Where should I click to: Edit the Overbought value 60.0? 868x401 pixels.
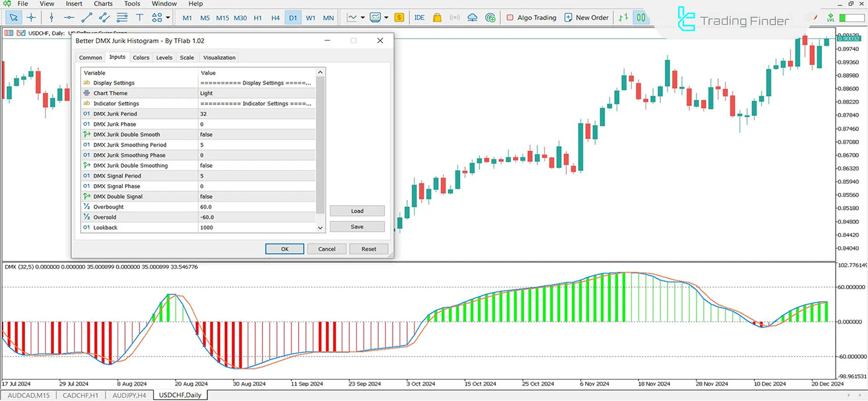pyautogui.click(x=257, y=207)
